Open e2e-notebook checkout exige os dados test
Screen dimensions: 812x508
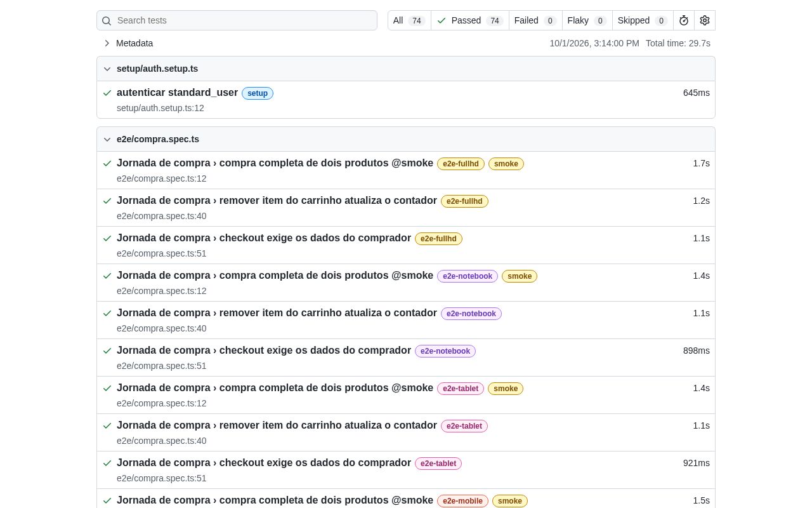tap(264, 351)
